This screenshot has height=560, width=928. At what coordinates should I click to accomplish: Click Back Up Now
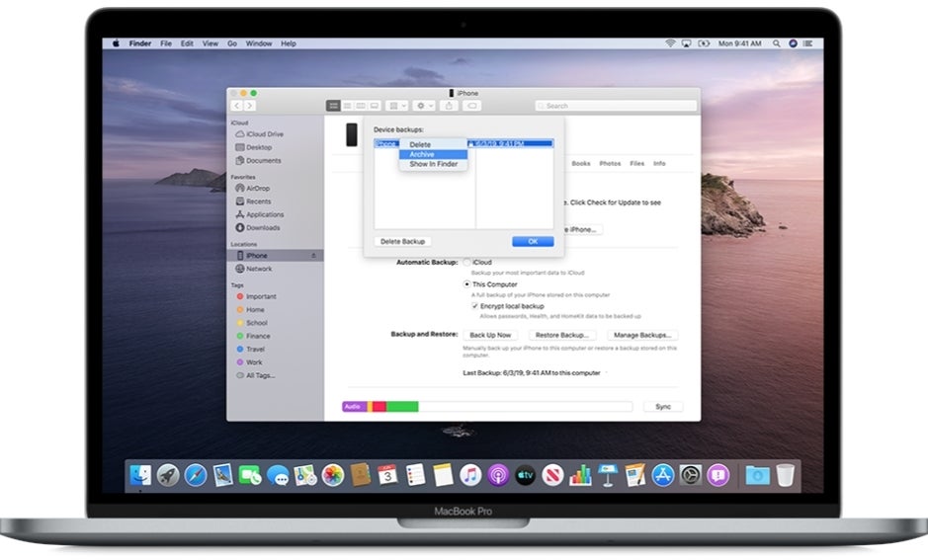[x=490, y=335]
